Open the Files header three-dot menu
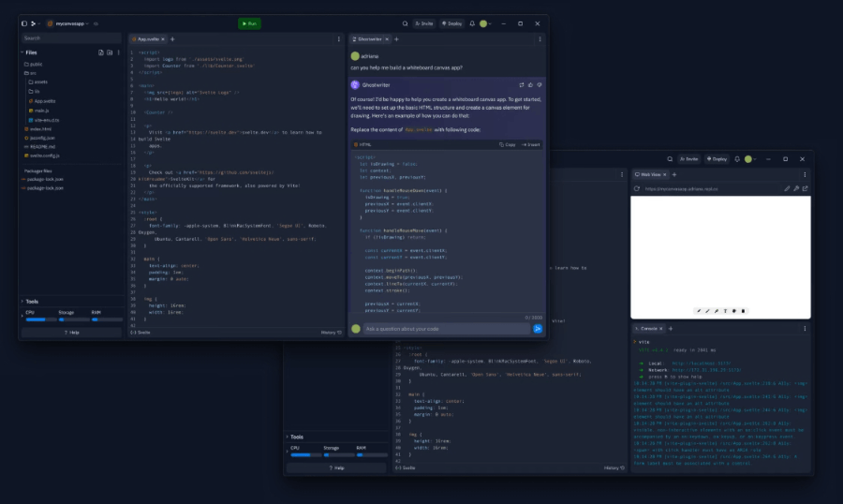Image resolution: width=843 pixels, height=504 pixels. click(118, 52)
